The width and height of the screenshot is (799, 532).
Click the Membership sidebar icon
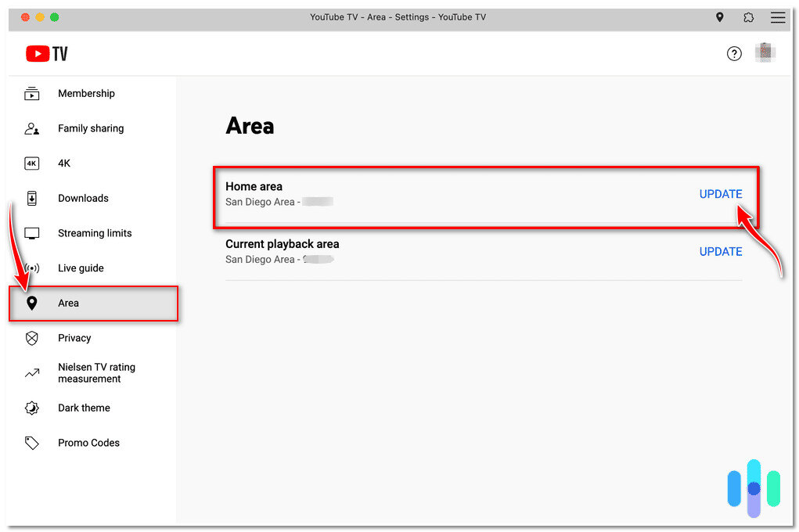pyautogui.click(x=32, y=94)
